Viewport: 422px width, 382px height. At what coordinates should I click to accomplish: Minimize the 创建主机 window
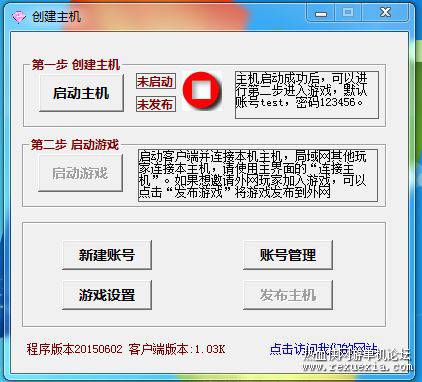(x=321, y=13)
